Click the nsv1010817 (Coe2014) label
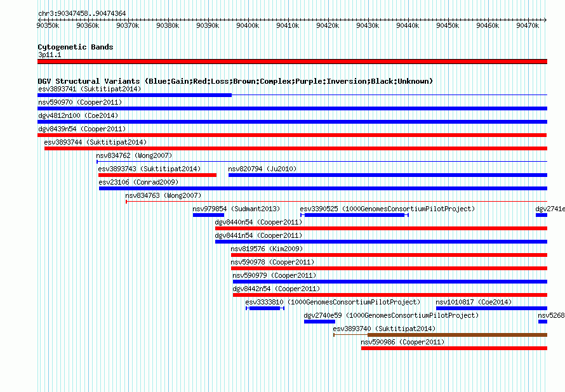Viewport: 565px width, 392px height. [x=474, y=302]
